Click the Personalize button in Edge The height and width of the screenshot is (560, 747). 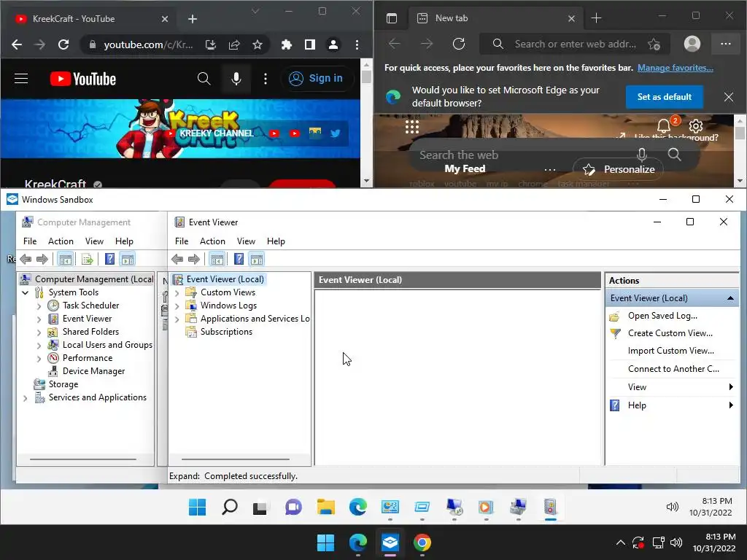coord(619,169)
